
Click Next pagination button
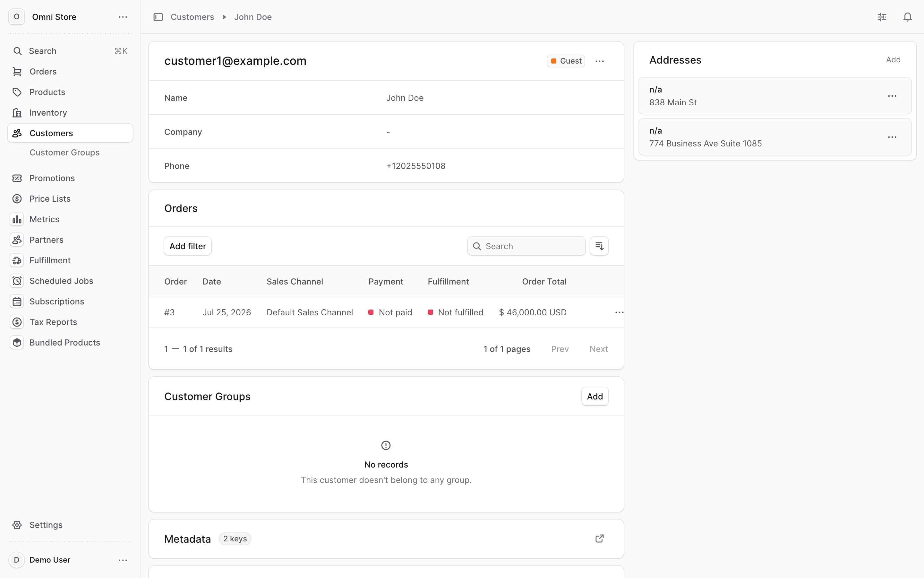(598, 349)
